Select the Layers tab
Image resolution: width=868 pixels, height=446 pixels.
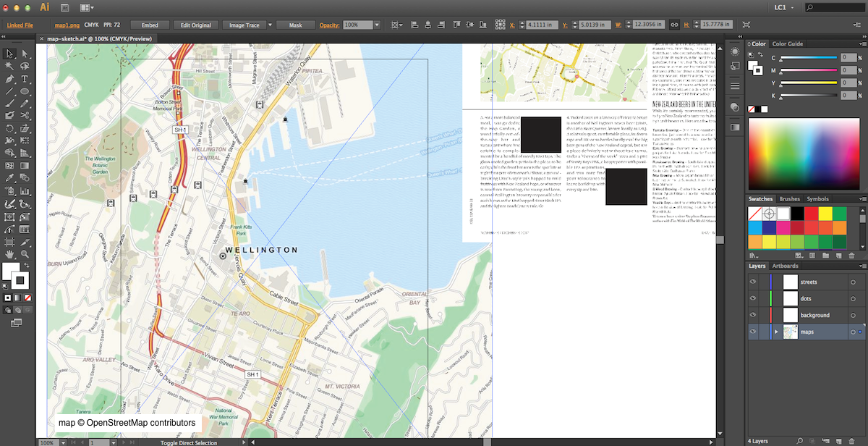[757, 266]
